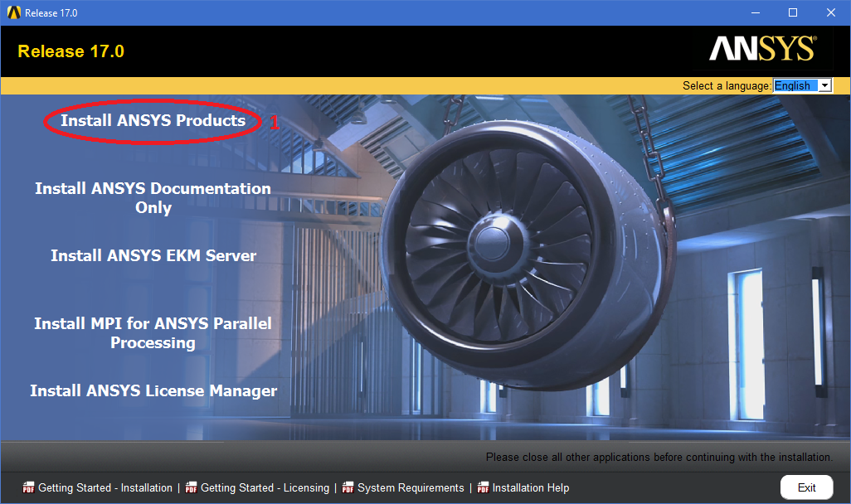This screenshot has height=504, width=851.
Task: Open the Getting Started - Installation link
Action: pyautogui.click(x=105, y=487)
